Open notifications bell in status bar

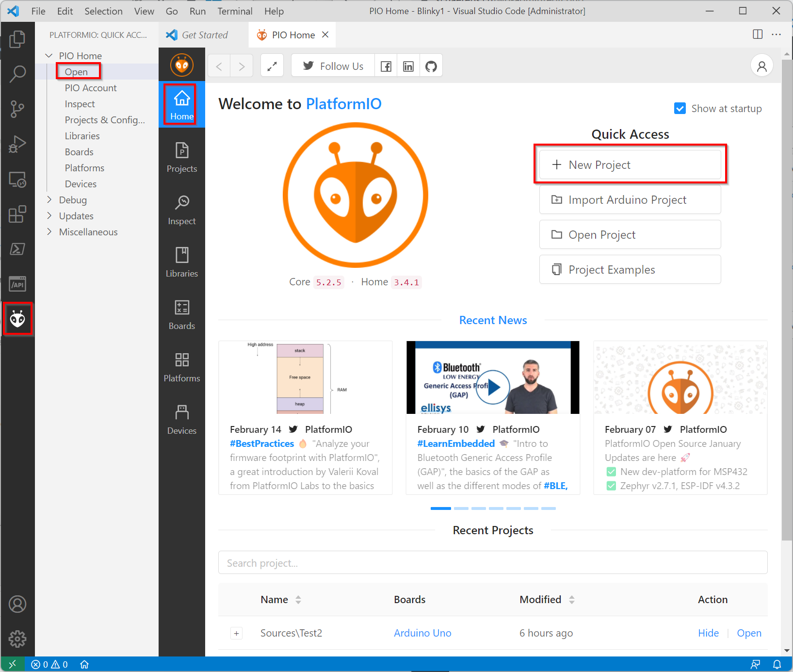click(777, 664)
